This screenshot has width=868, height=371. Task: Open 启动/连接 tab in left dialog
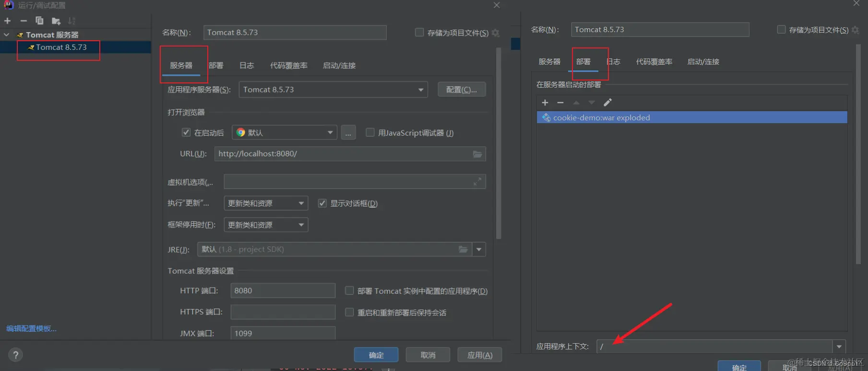tap(339, 65)
